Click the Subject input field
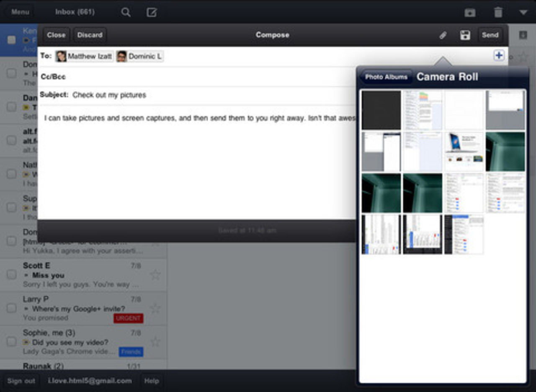 point(209,95)
